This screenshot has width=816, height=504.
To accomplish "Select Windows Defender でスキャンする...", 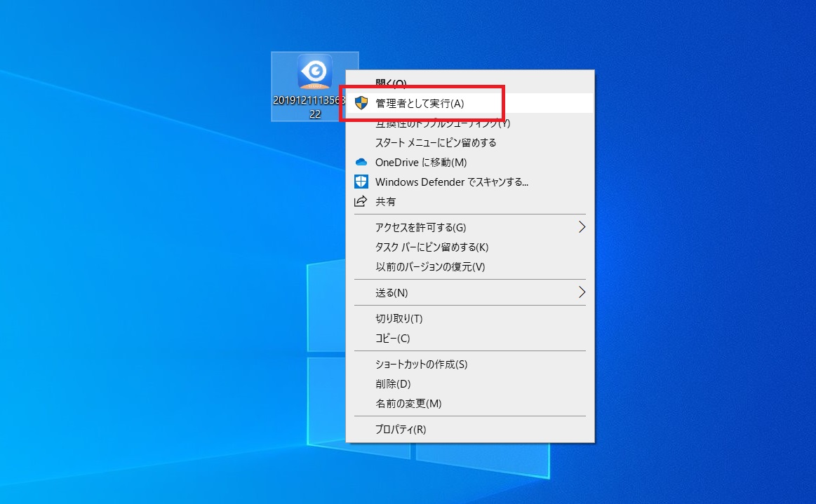I will [469, 182].
